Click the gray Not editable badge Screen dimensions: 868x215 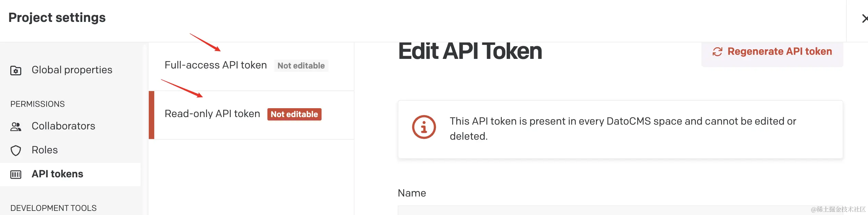click(301, 66)
